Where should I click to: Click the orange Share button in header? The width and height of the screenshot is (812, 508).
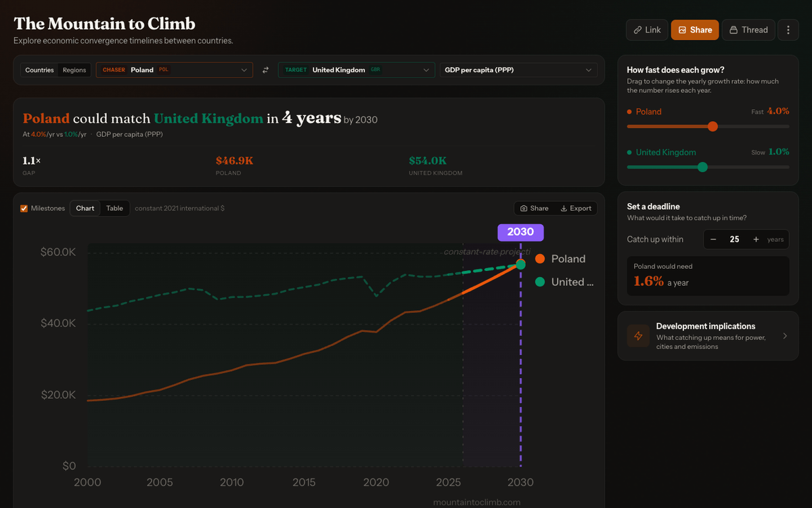[x=694, y=30]
